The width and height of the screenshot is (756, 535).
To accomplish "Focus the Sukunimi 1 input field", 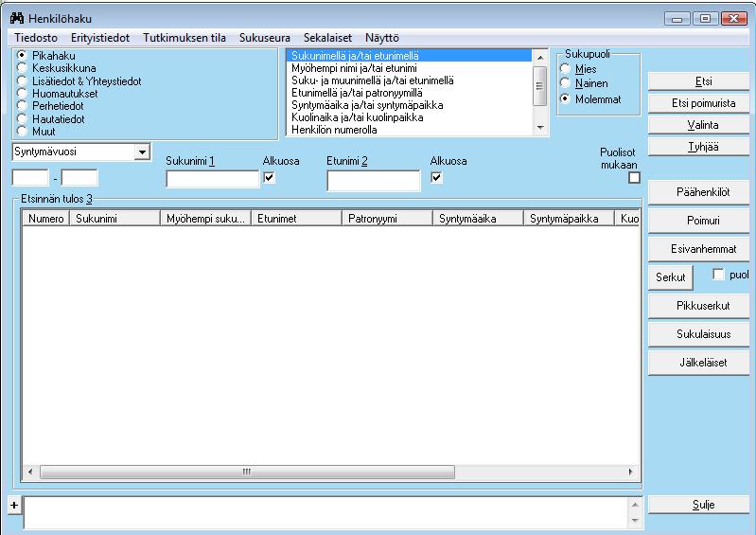I will click(212, 179).
